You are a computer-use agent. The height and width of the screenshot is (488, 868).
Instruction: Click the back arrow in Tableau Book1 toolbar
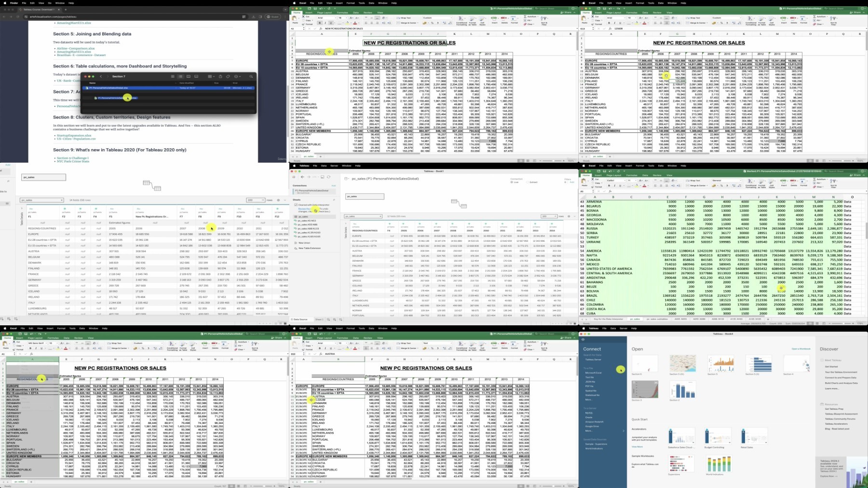302,177
